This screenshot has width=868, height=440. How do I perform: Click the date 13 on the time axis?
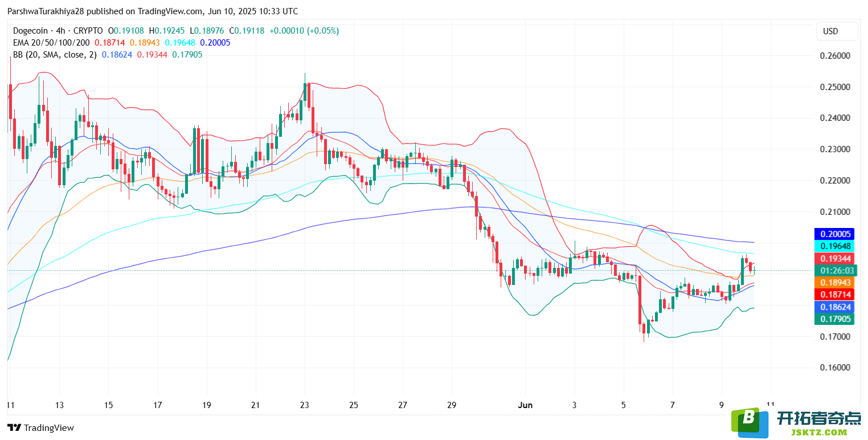point(59,405)
